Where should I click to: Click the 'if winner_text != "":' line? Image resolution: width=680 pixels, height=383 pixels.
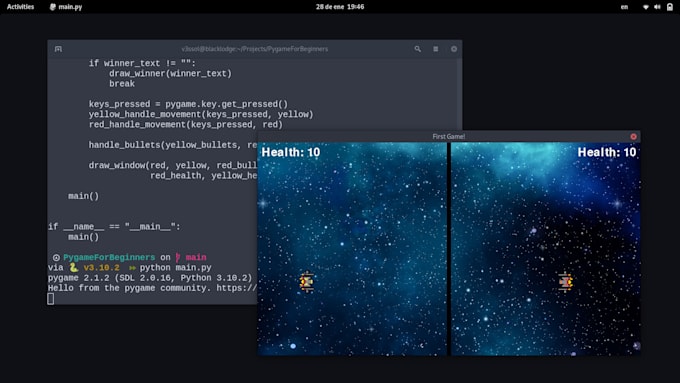tap(142, 63)
